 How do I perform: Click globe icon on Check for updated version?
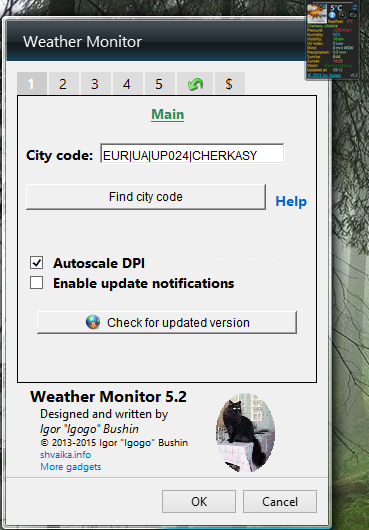(x=93, y=322)
